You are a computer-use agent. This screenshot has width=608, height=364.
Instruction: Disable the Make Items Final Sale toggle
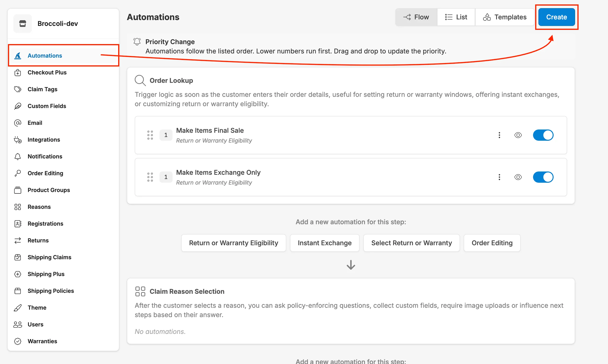tap(543, 135)
